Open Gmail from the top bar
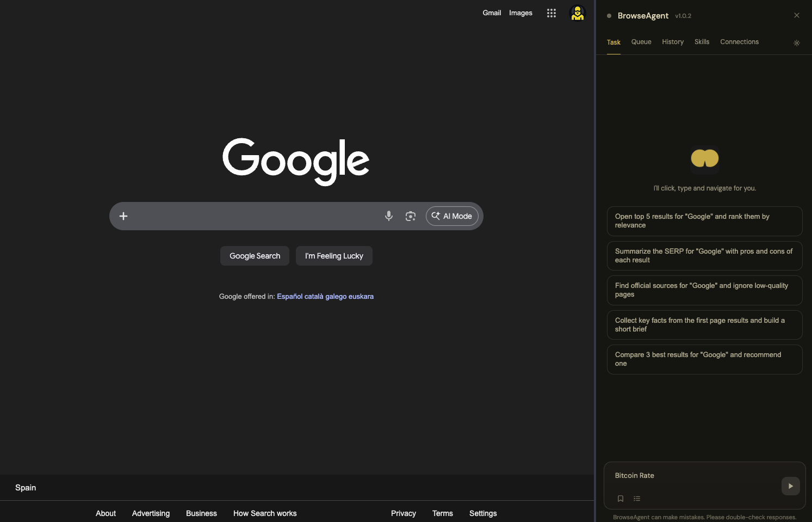Image resolution: width=812 pixels, height=522 pixels. (492, 13)
